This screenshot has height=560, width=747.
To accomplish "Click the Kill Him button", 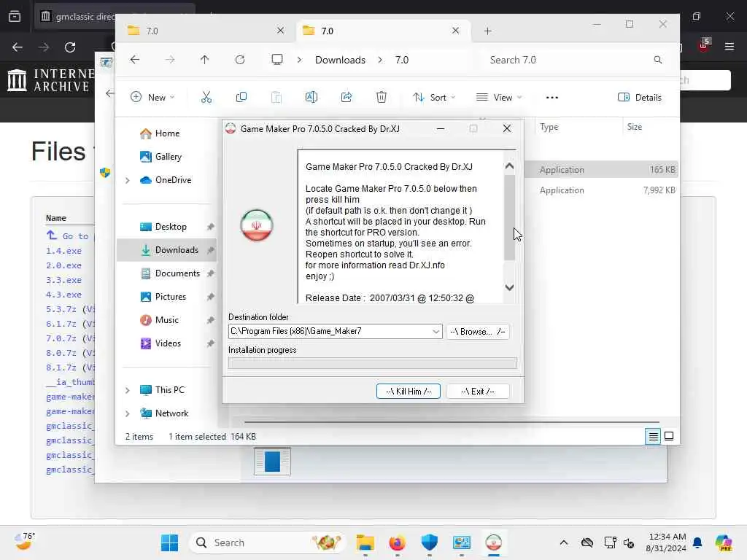I will pyautogui.click(x=409, y=392).
